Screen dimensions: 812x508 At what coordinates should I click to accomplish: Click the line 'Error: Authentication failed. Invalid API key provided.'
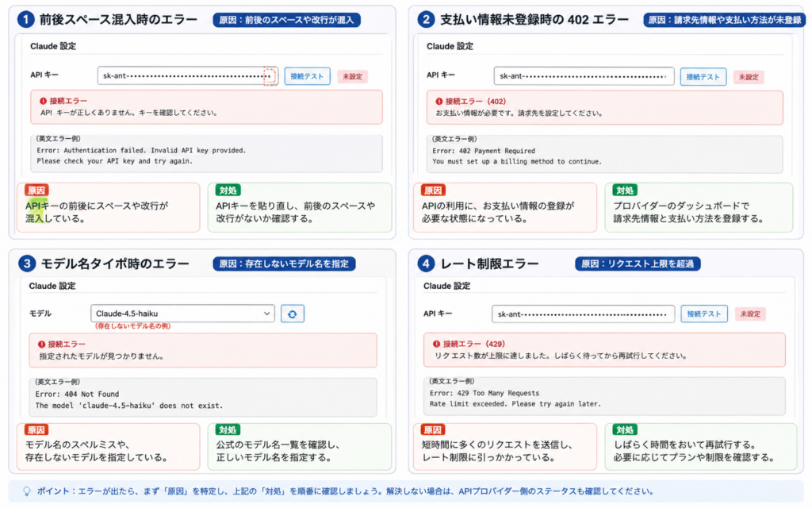(141, 150)
